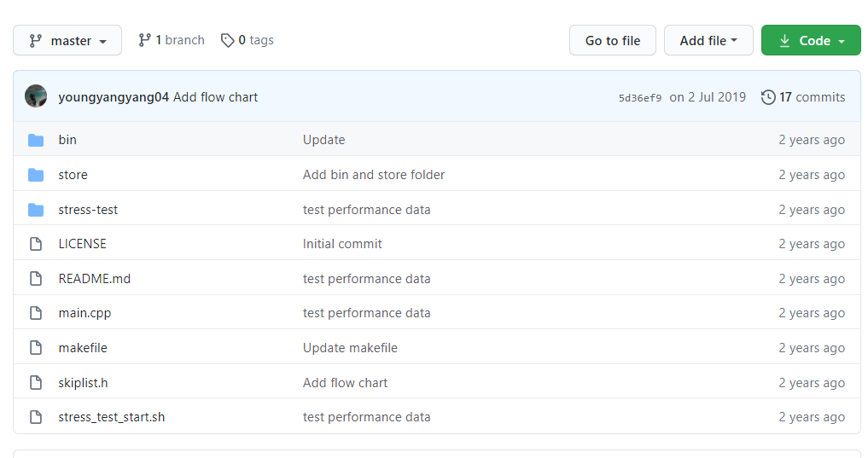
Task: Click the branch icon beside 1 branch
Action: [x=144, y=40]
